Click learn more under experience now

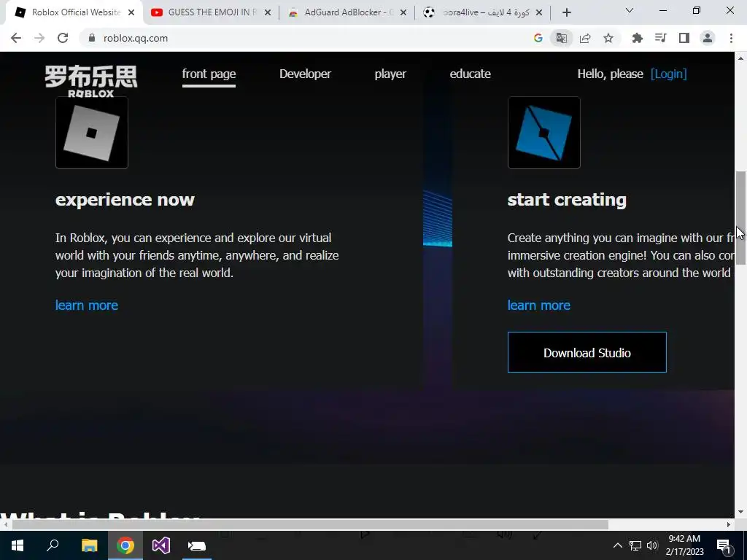click(x=86, y=306)
